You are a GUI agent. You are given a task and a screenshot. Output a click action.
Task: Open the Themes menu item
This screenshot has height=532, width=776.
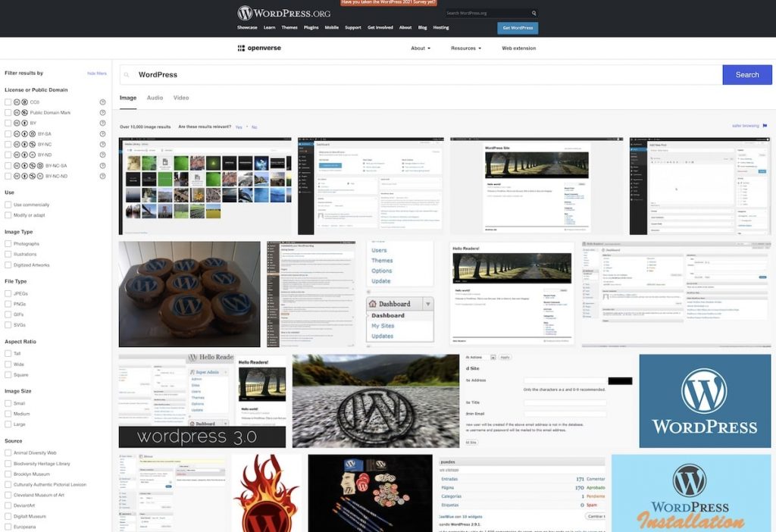(x=289, y=28)
